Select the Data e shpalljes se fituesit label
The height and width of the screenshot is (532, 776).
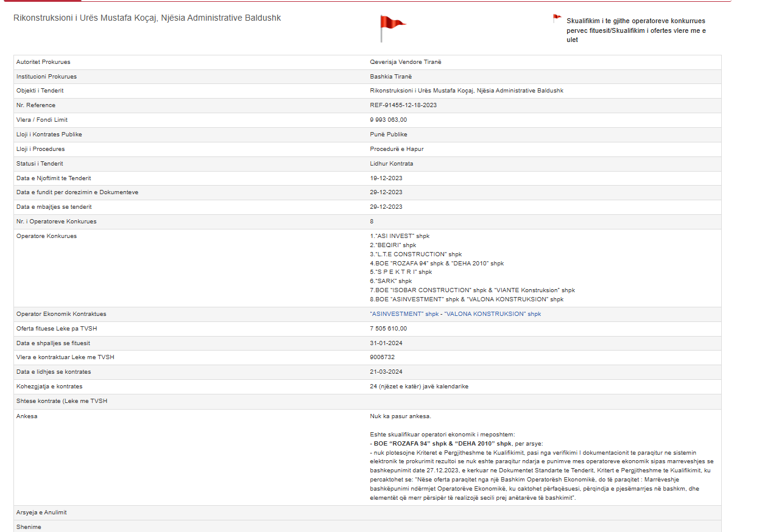click(x=53, y=343)
